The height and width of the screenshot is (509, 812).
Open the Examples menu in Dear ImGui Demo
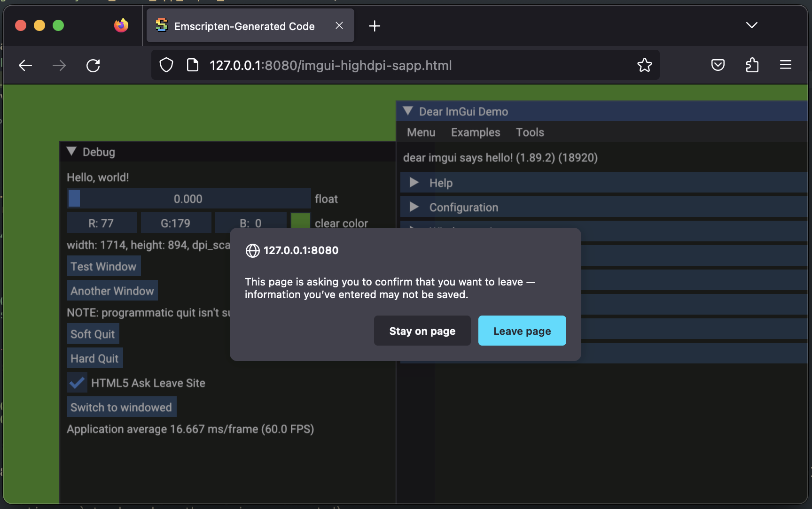[x=475, y=132]
